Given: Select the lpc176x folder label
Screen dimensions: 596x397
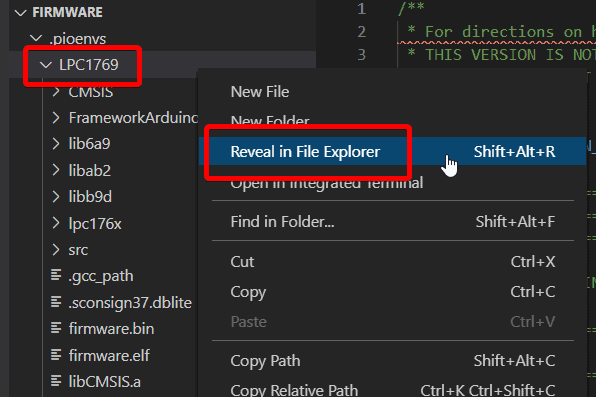Looking at the screenshot, I should pos(95,224).
